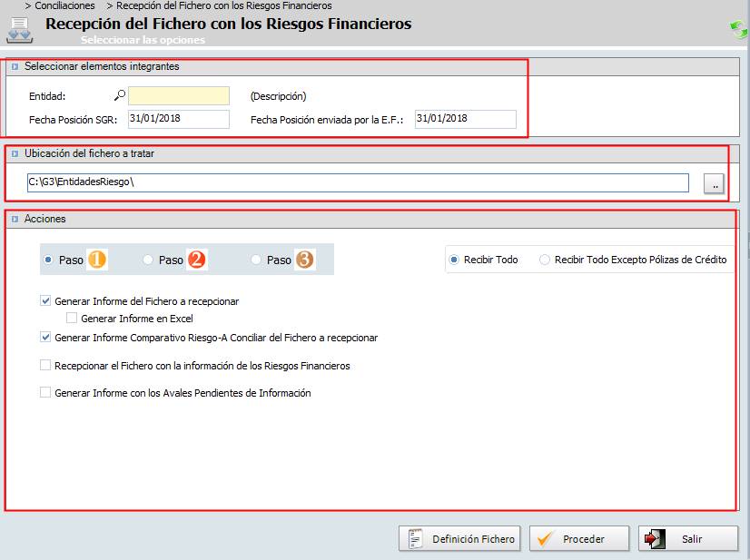Choose the Recibir Todo option
Screen dimensions: 750x560
453,260
